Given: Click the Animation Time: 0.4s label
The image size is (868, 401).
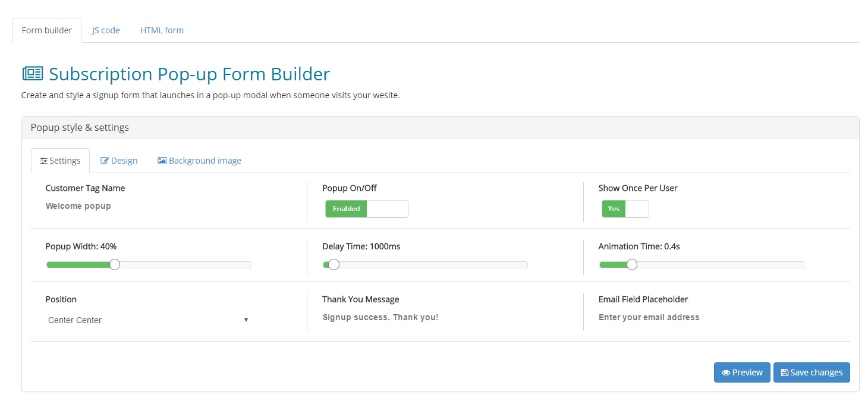Looking at the screenshot, I should pyautogui.click(x=639, y=246).
